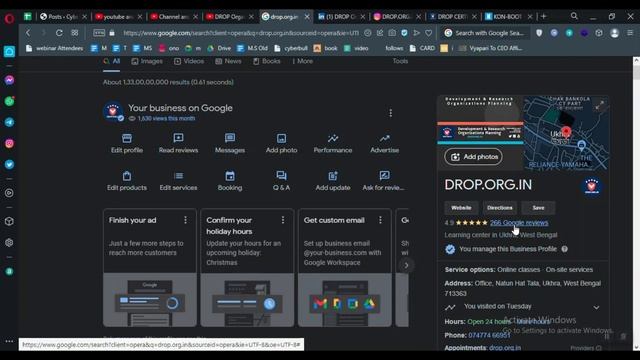640x360 pixels.
Task: Open Performance insights
Action: 333,143
